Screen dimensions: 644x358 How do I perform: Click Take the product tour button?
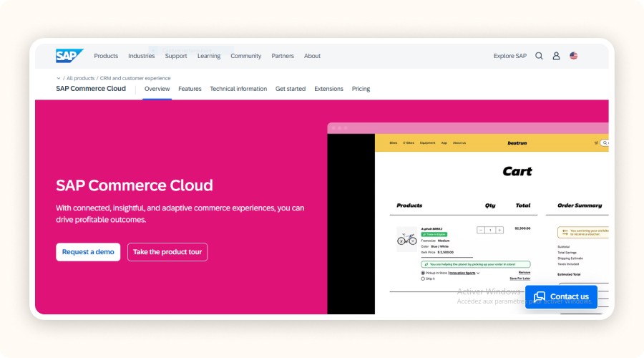coord(167,252)
